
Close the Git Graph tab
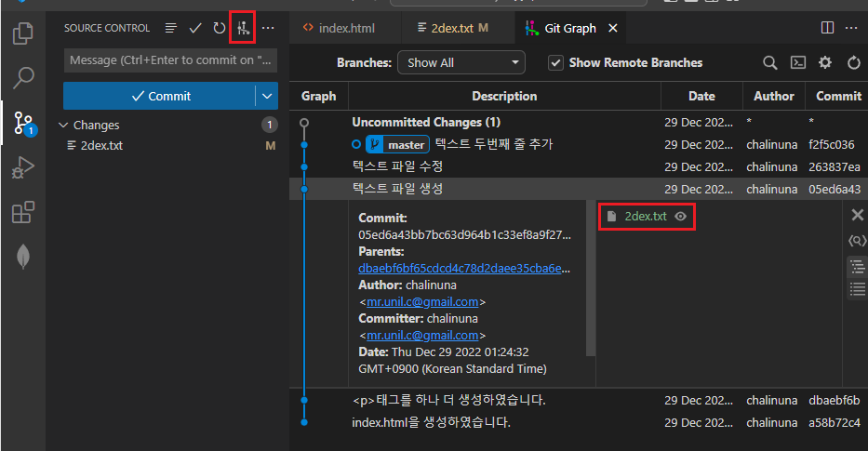point(613,28)
